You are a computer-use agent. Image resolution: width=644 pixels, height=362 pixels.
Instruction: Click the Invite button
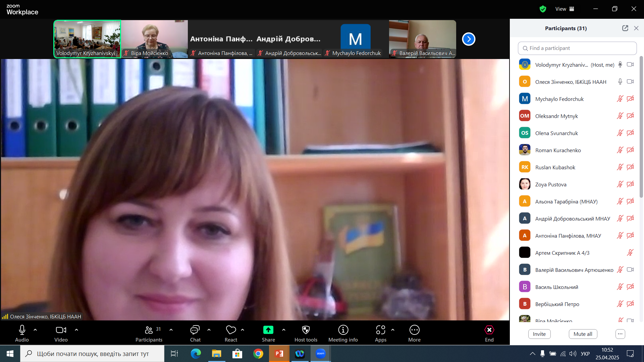(x=539, y=334)
